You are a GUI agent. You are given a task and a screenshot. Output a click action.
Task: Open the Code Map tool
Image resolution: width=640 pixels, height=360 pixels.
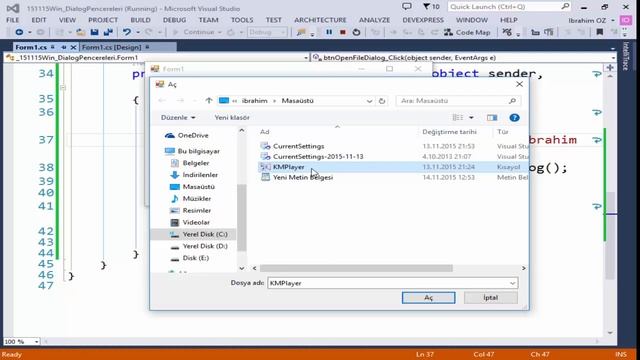tap(467, 32)
